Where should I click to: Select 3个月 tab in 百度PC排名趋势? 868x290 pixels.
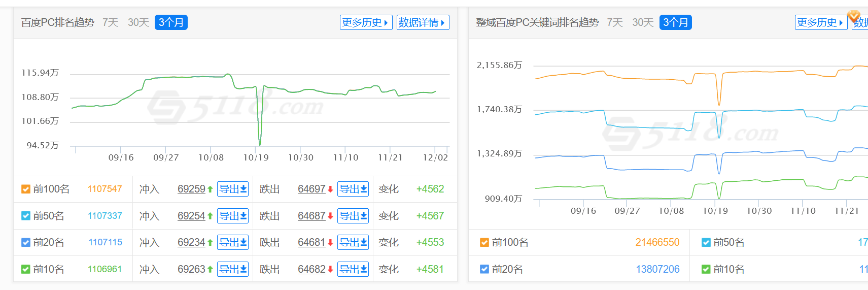tap(171, 22)
